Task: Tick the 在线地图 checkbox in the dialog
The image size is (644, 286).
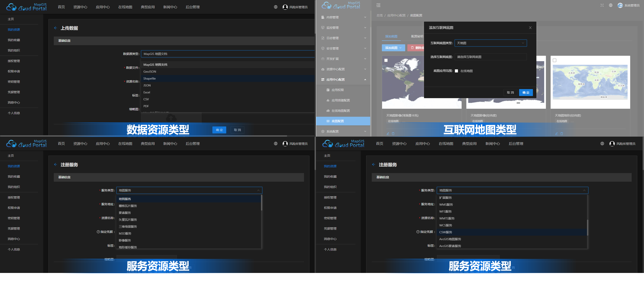Action: point(456,71)
